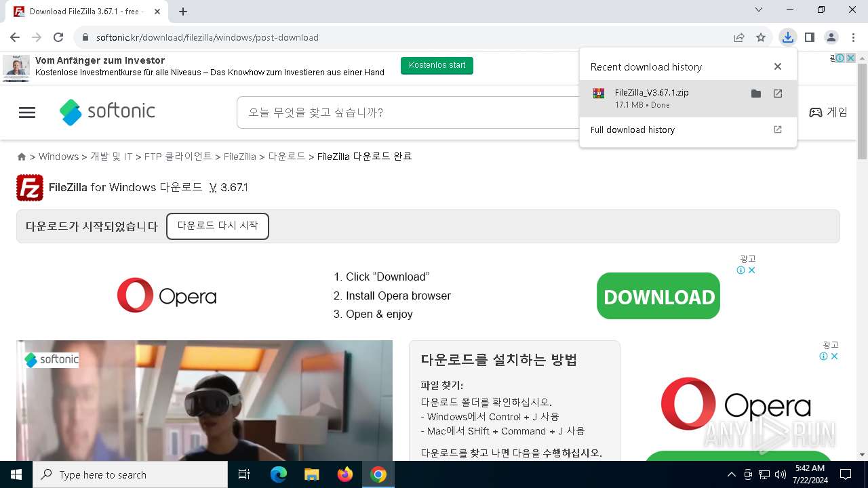Open a new browser tab

(183, 12)
